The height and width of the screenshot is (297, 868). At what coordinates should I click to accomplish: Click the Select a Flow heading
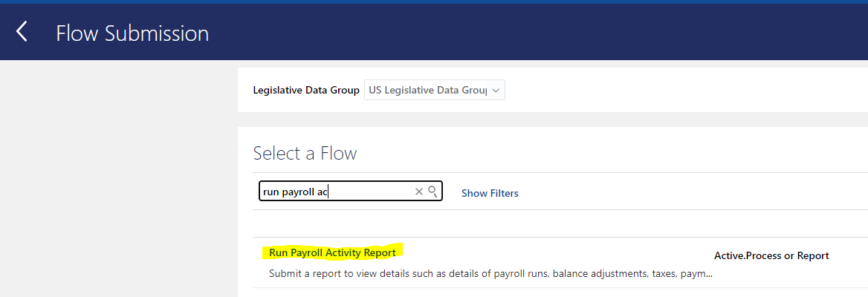pyautogui.click(x=305, y=153)
